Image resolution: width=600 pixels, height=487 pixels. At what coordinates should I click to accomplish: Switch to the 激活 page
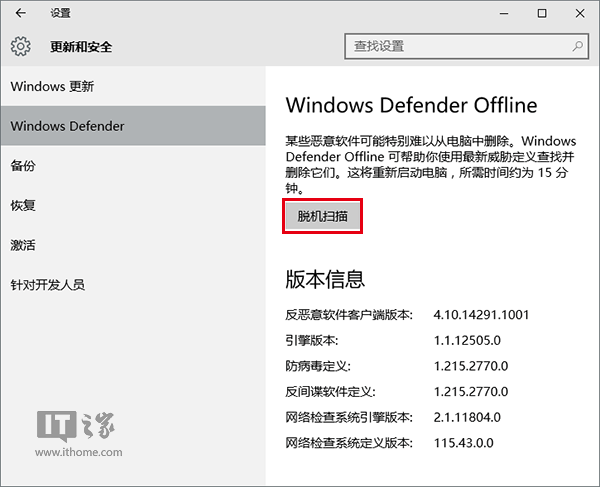pos(23,245)
